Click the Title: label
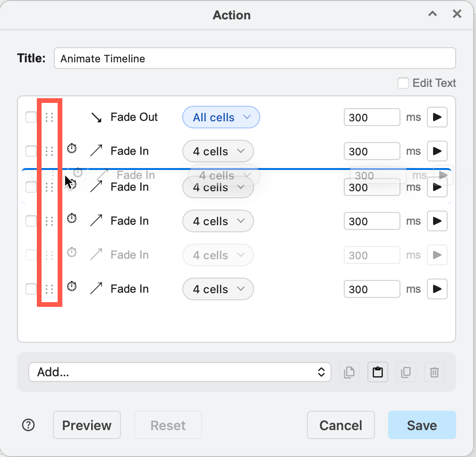 point(31,58)
